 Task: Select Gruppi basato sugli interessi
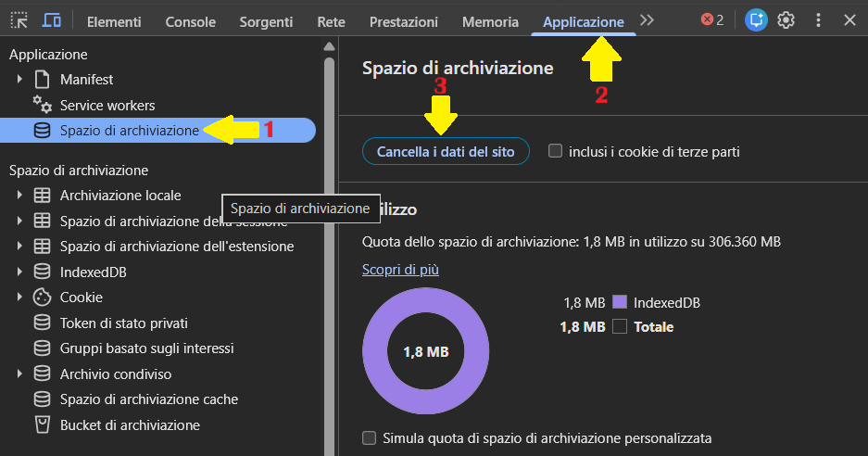coord(146,348)
